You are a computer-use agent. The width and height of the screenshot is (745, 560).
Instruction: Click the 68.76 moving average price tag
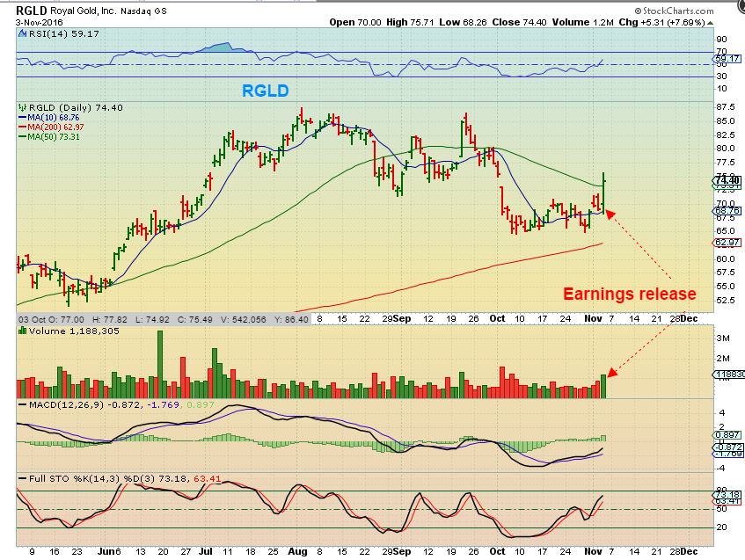[x=727, y=210]
